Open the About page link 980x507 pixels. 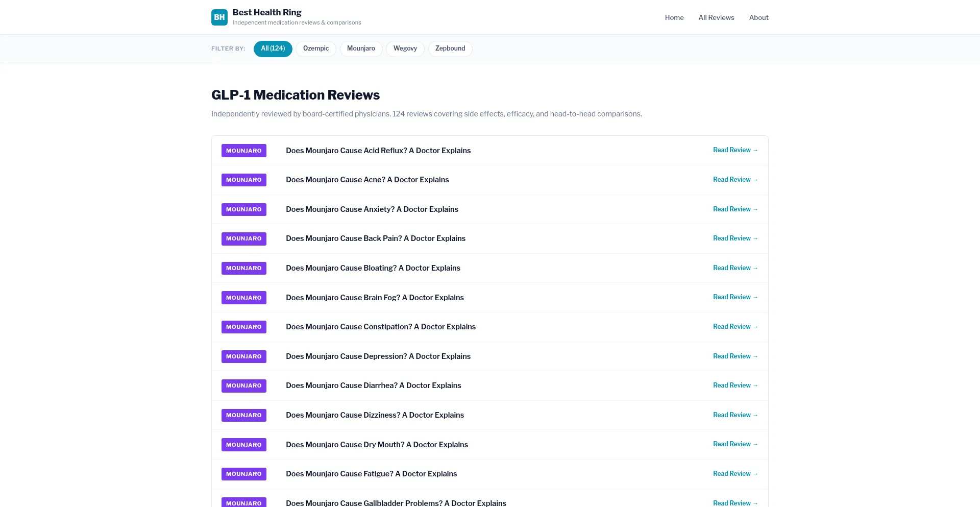pos(758,17)
